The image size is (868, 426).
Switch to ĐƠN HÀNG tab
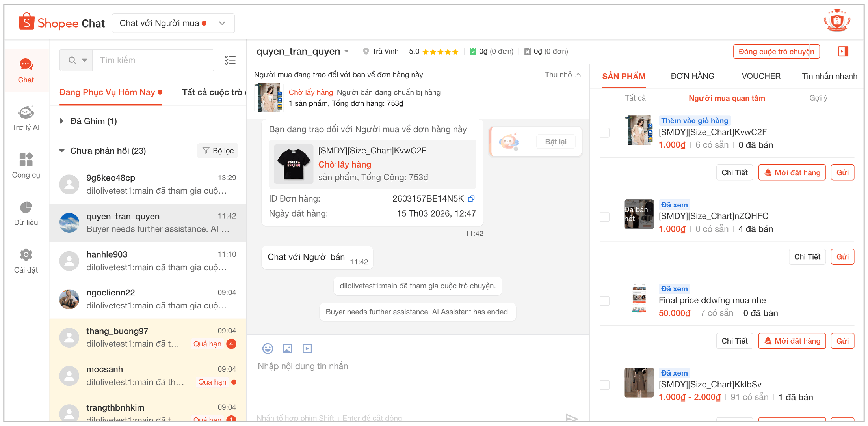point(692,76)
